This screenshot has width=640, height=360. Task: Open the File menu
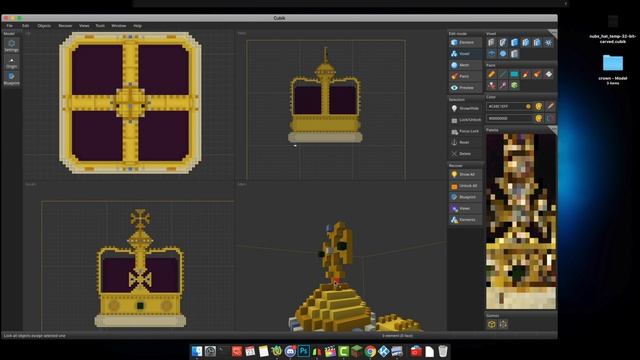9,26
